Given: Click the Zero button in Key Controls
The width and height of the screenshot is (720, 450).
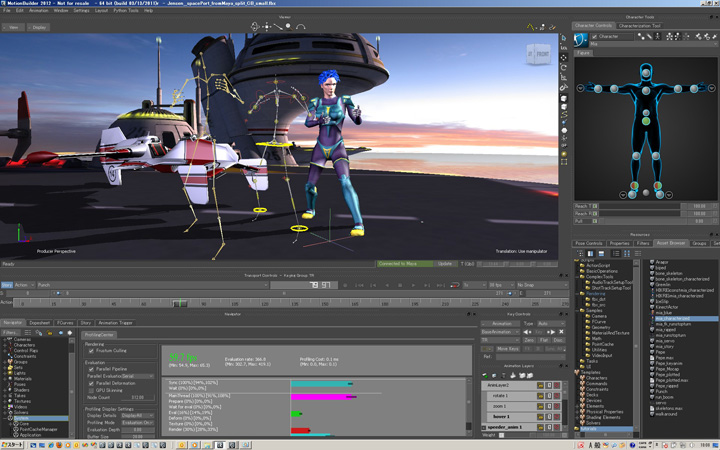Looking at the screenshot, I should point(529,340).
